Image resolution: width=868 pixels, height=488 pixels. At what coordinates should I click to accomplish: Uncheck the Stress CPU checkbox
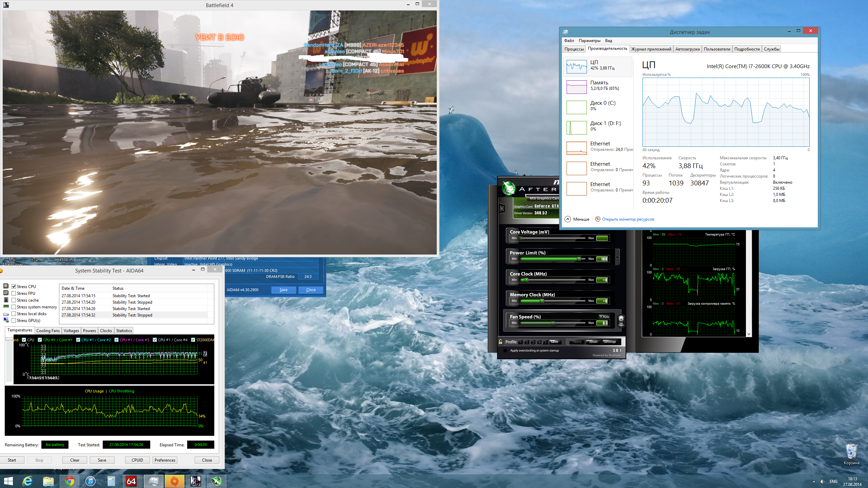click(14, 287)
